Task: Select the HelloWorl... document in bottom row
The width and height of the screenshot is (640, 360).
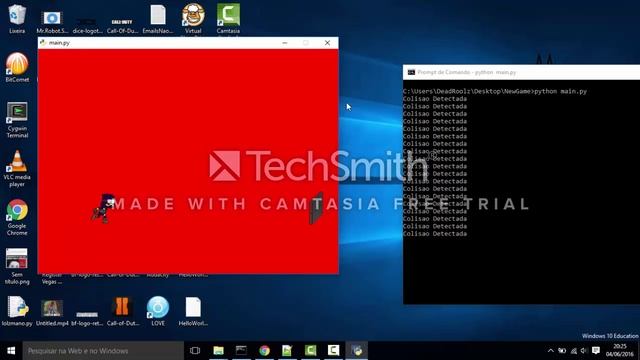Action: coord(193,311)
